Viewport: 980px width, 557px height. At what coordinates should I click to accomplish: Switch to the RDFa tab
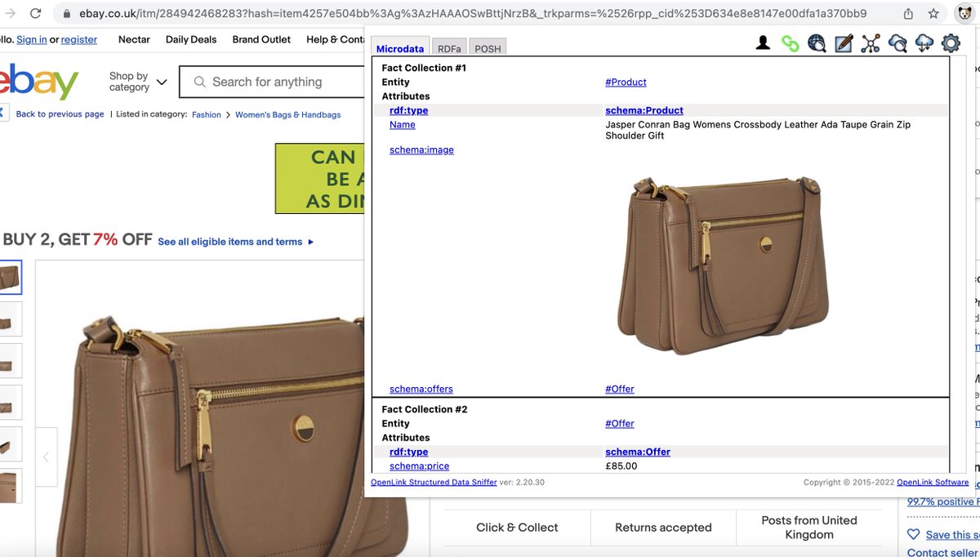(449, 48)
